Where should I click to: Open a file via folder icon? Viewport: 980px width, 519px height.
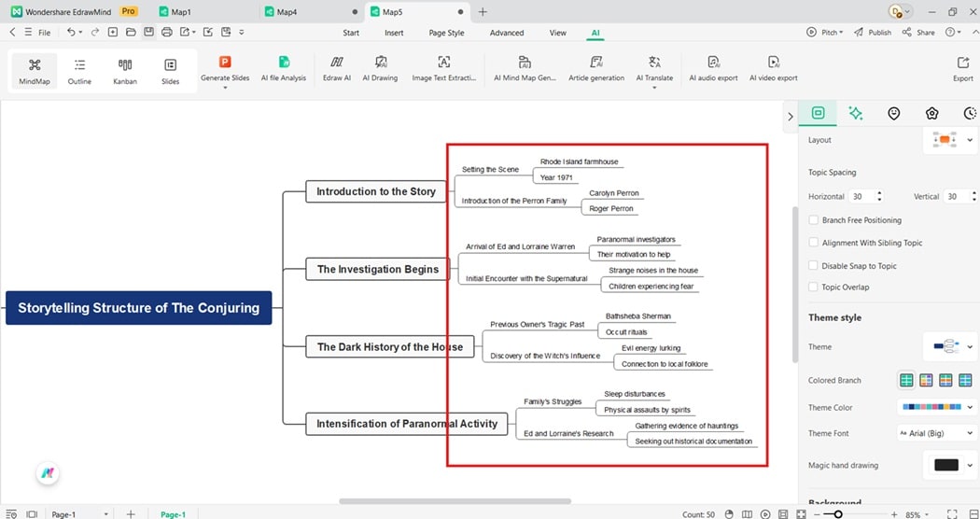[x=131, y=32]
